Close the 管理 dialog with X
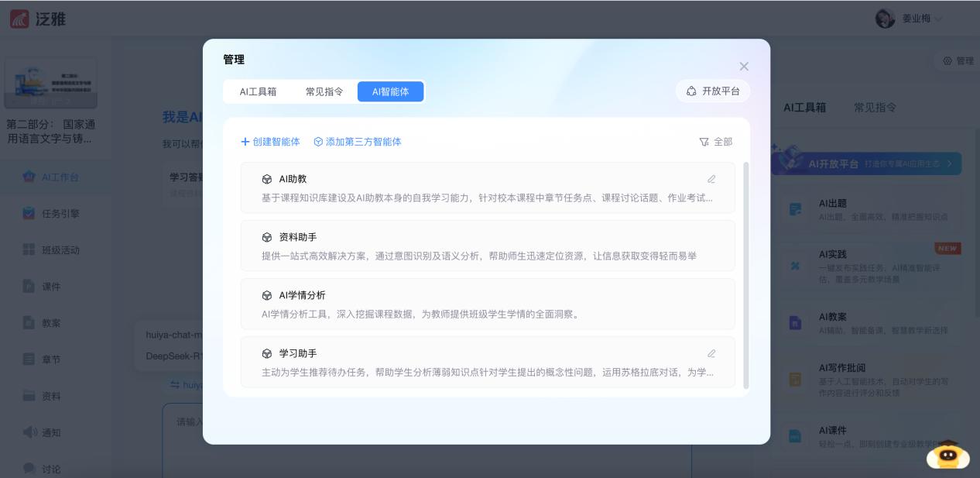Screen dimensions: 980x478 coord(744,67)
